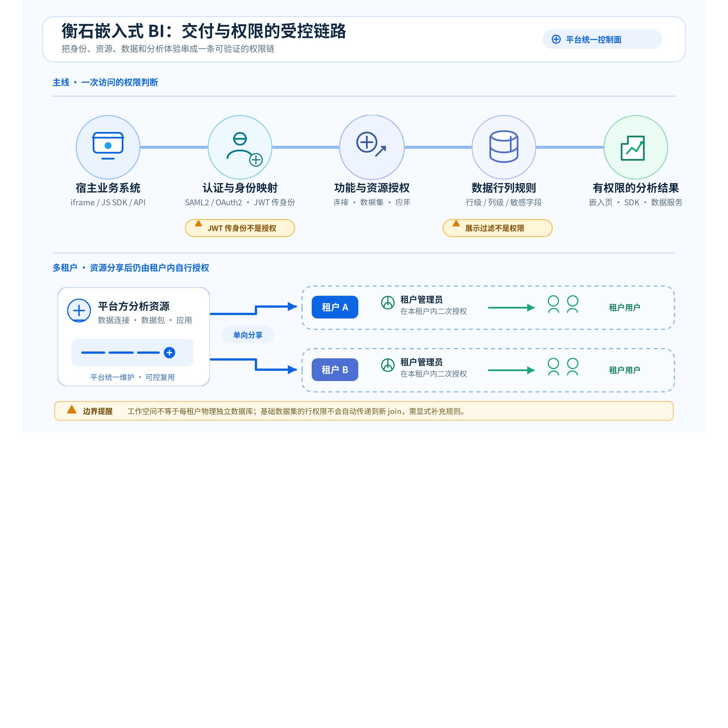Click the 单向分享 pill
Image resolution: width=728 pixels, height=728 pixels.
click(248, 335)
